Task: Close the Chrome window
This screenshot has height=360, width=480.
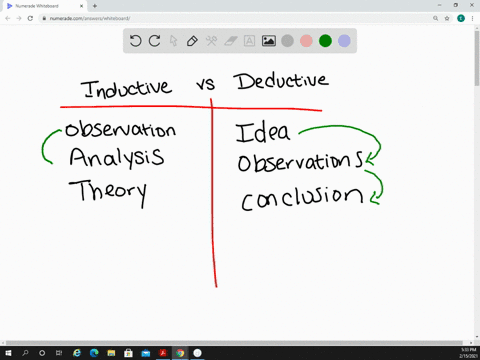Action: (472, 5)
